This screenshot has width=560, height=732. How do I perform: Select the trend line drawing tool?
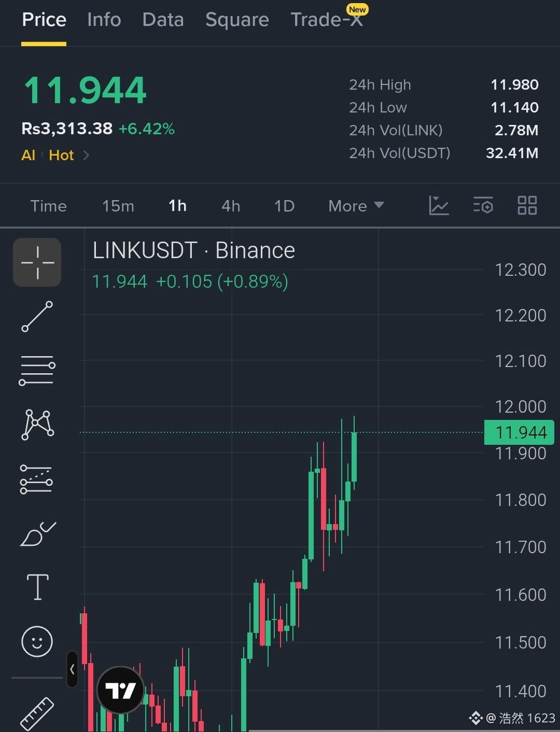(x=37, y=316)
